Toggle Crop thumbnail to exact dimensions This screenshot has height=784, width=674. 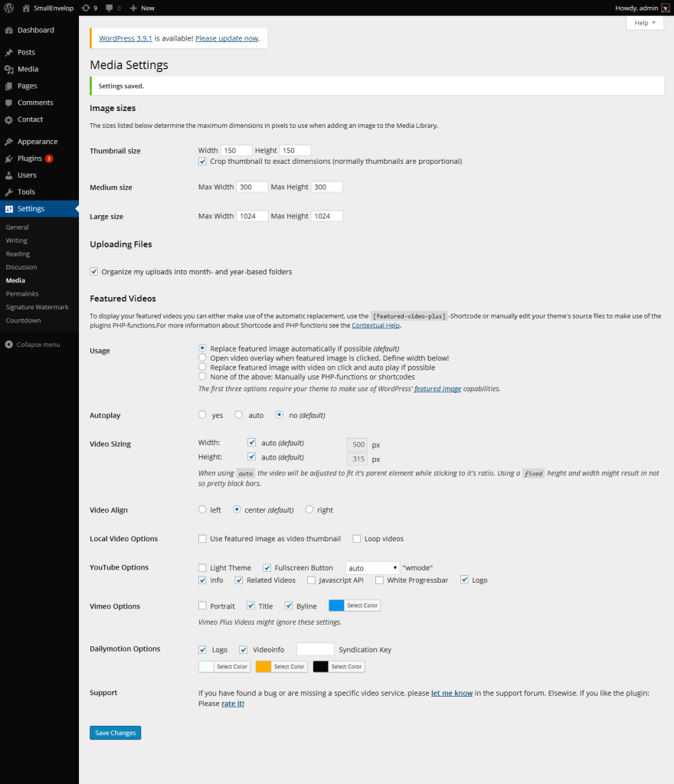(x=202, y=162)
